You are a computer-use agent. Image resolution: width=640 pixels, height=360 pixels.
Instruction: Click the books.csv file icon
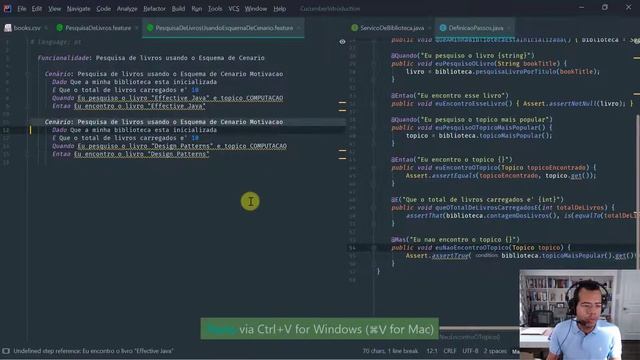[8, 28]
